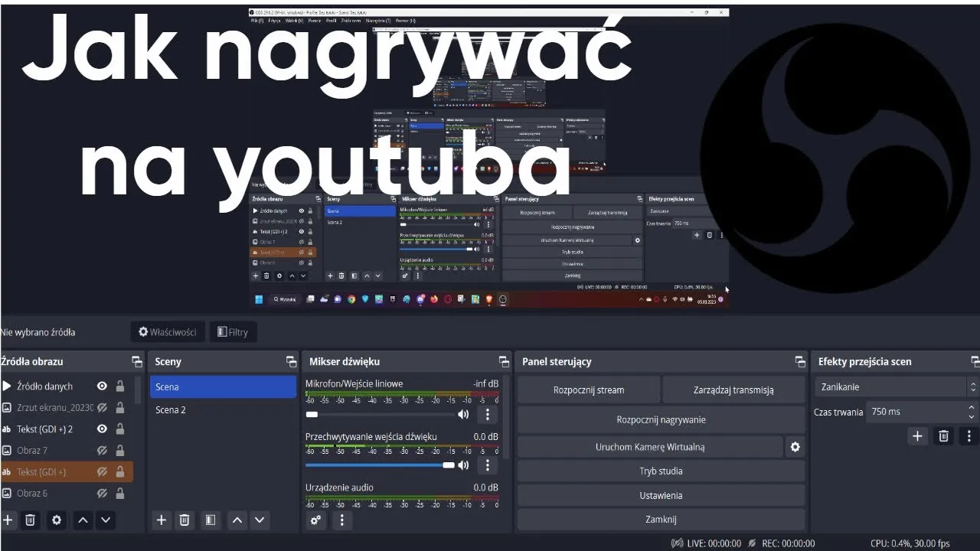Open the Zanikanie transition dropdown
This screenshot has height=551, width=980.
coord(897,387)
